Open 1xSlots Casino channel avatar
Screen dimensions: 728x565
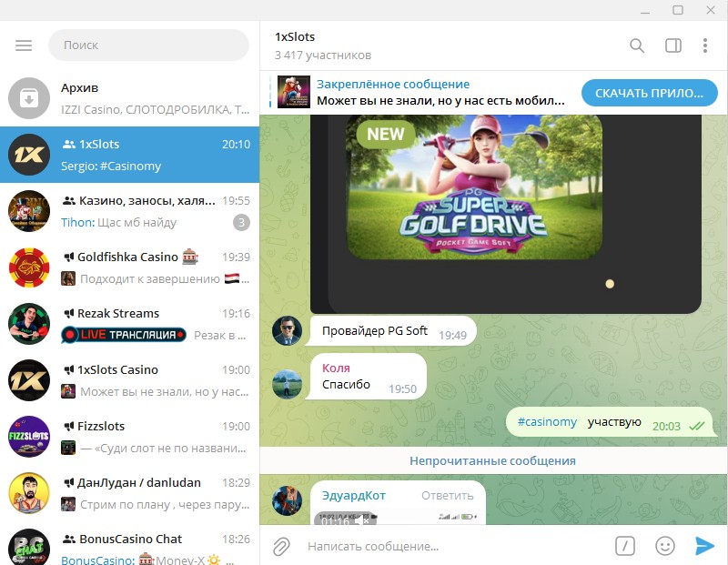tap(29, 380)
